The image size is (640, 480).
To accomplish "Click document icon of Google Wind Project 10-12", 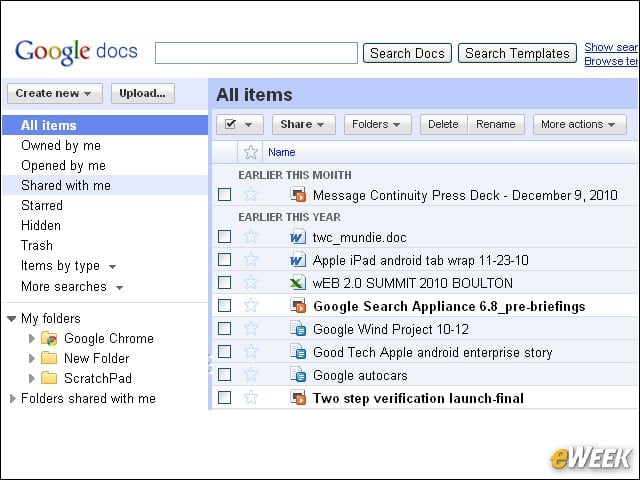I will tap(298, 329).
